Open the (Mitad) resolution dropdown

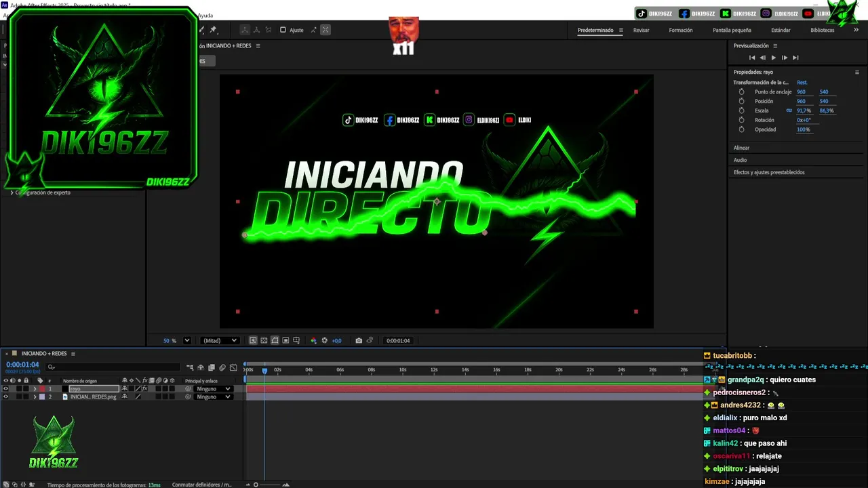tap(220, 340)
